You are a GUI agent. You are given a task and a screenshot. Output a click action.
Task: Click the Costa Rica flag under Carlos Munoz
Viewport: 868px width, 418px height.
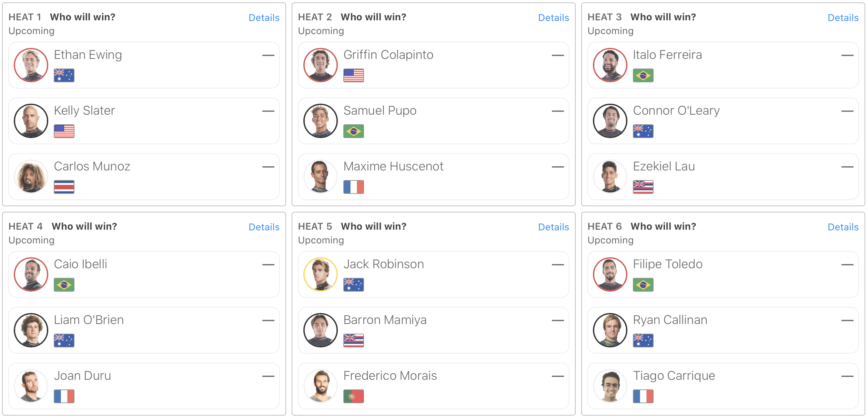click(x=64, y=187)
